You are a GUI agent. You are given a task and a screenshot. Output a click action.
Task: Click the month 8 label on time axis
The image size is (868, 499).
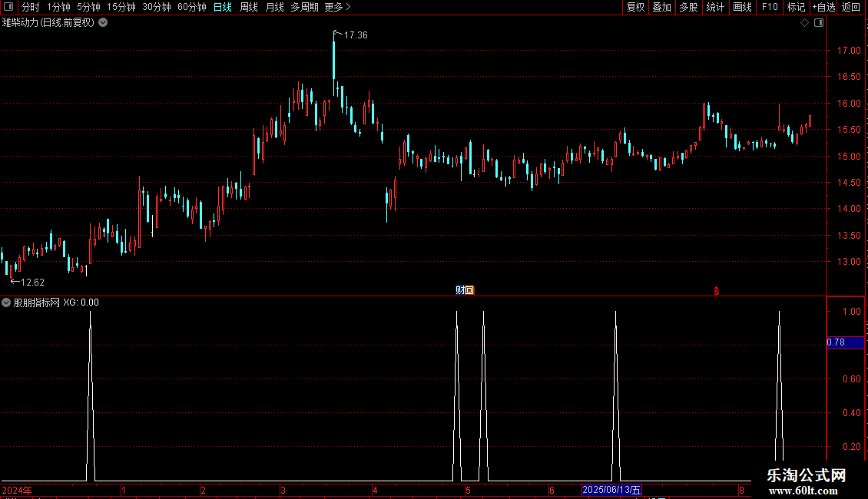point(741,491)
